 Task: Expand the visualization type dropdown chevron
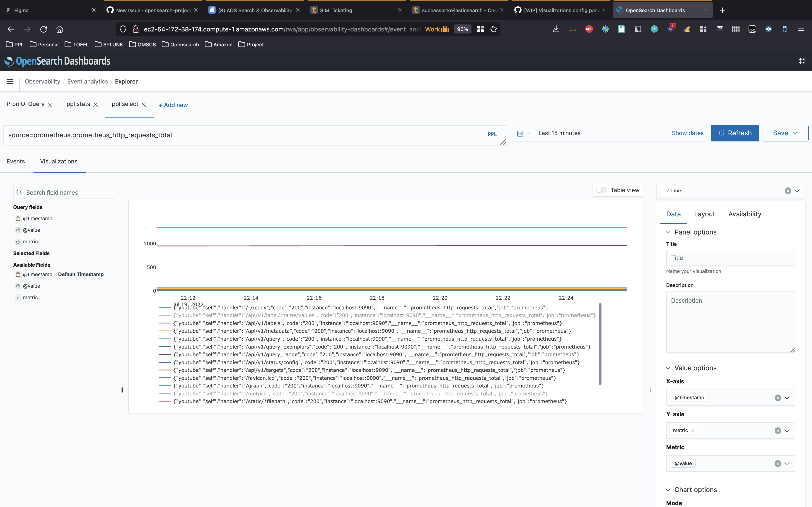click(x=797, y=190)
